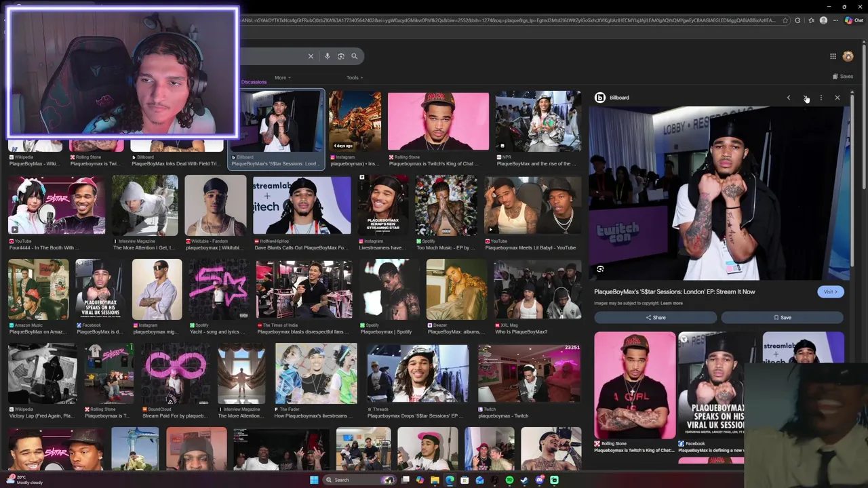
Task: Open Twitch plaqueboymax channel thumbnail
Action: [529, 373]
